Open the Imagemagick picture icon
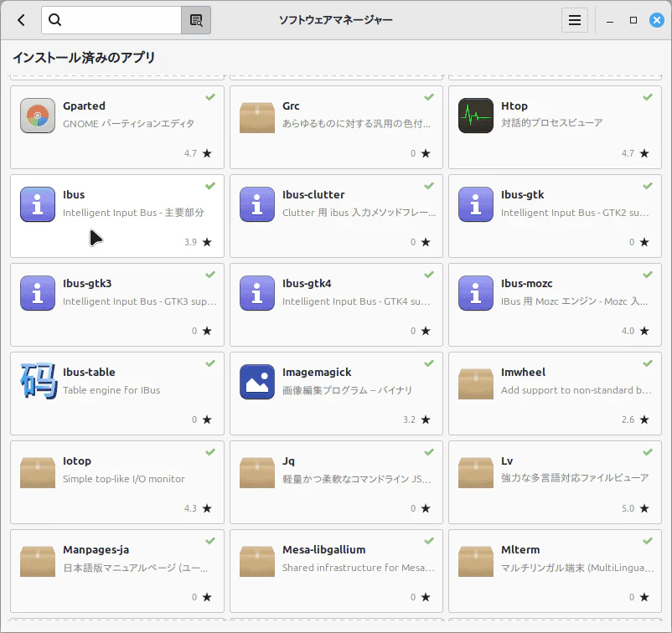Screen dimensions: 672x633 pos(257,382)
